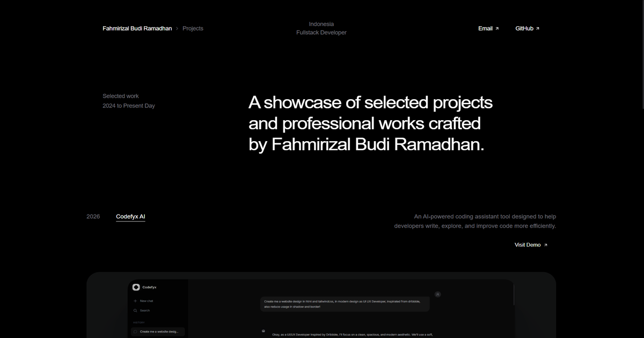Image resolution: width=644 pixels, height=338 pixels.
Task: Click the Codefyx brand name in preview
Action: [x=150, y=287]
